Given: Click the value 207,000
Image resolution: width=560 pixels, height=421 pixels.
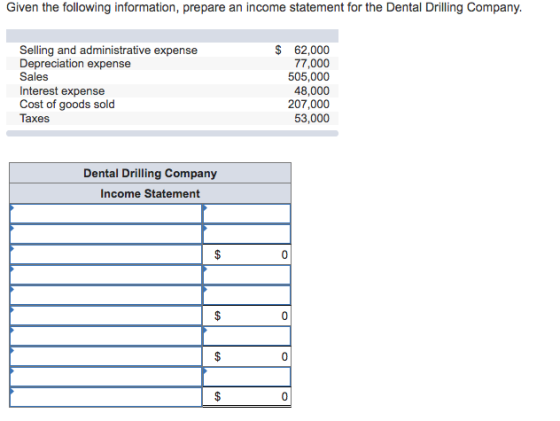Looking at the screenshot, I should 309,104.
